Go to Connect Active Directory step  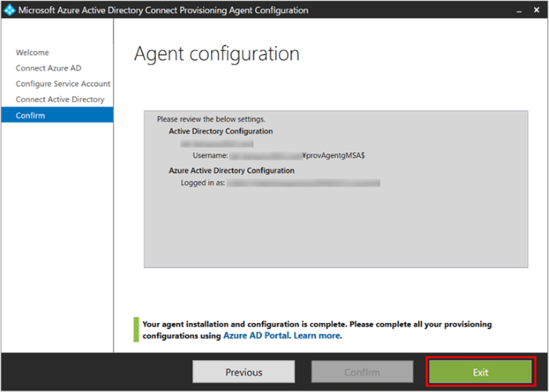60,100
